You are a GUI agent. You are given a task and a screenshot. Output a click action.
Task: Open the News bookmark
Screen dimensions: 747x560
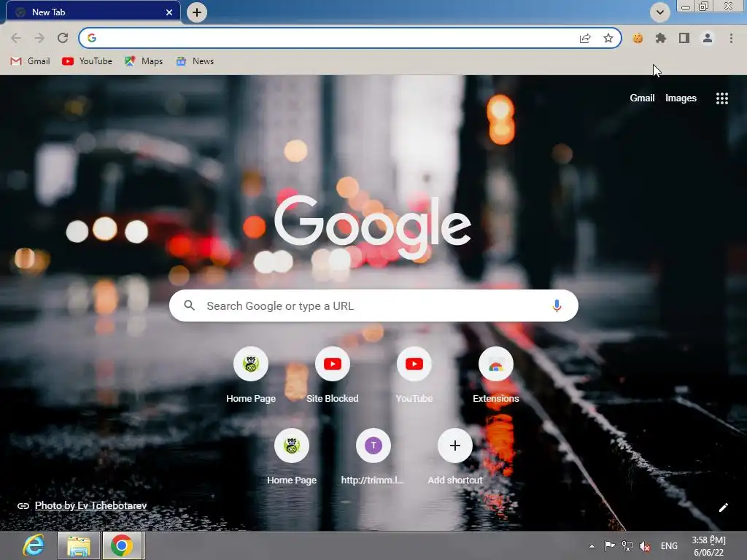pyautogui.click(x=195, y=61)
